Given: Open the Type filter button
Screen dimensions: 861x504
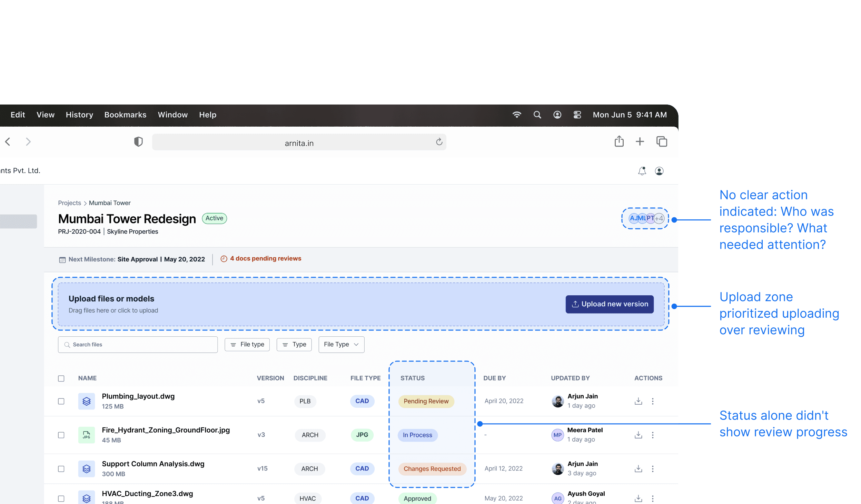Looking at the screenshot, I should point(294,344).
